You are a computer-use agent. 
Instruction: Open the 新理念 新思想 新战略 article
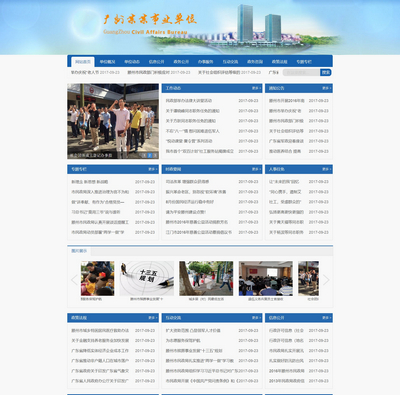pyautogui.click(x=89, y=182)
